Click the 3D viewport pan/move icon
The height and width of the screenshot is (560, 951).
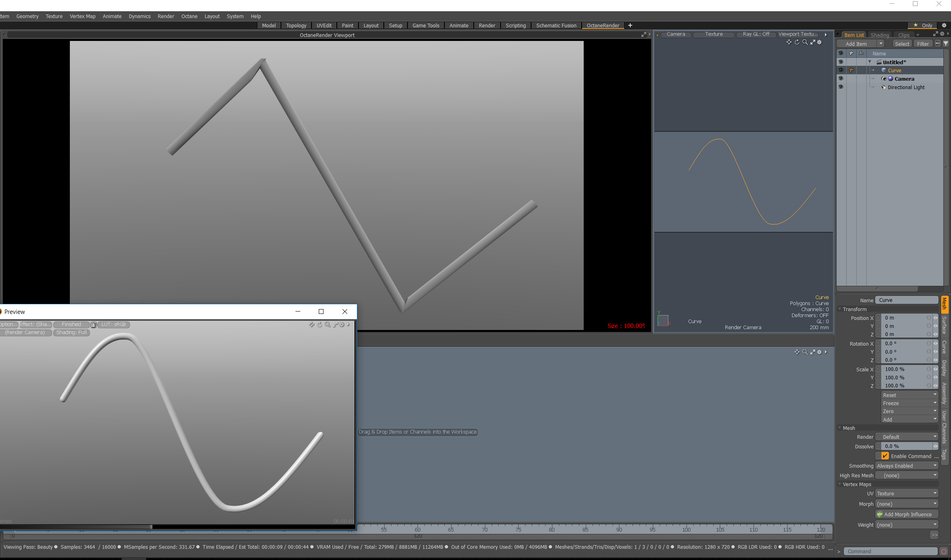pos(789,42)
